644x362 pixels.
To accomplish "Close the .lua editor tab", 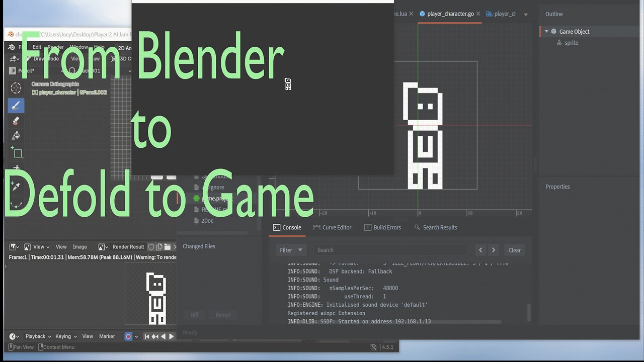I will tap(411, 14).
